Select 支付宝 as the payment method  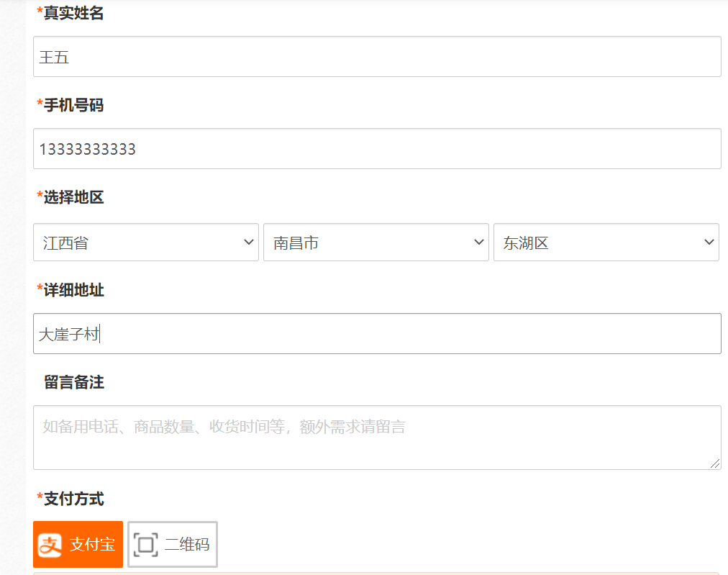click(x=78, y=545)
